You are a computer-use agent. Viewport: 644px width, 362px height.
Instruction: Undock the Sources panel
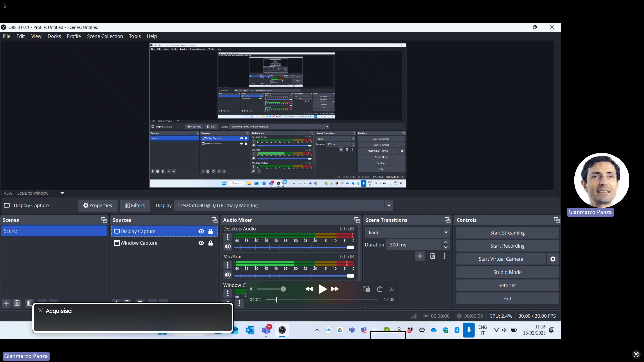point(215,220)
